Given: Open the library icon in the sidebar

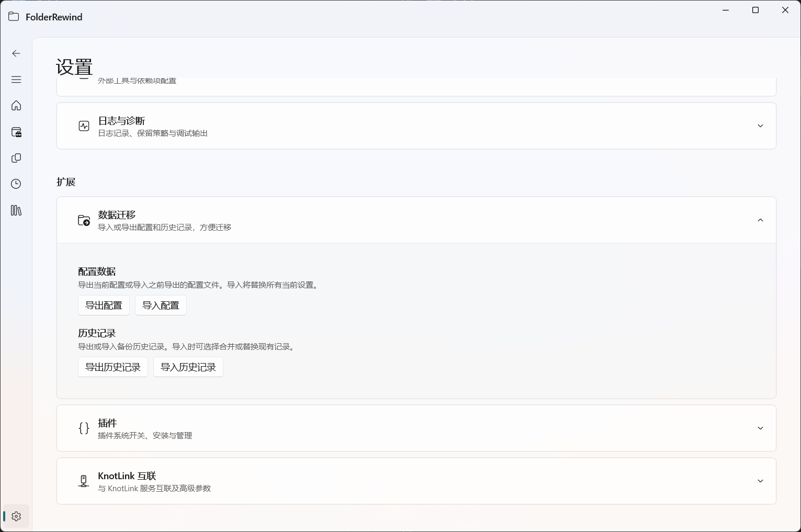Looking at the screenshot, I should tap(16, 210).
